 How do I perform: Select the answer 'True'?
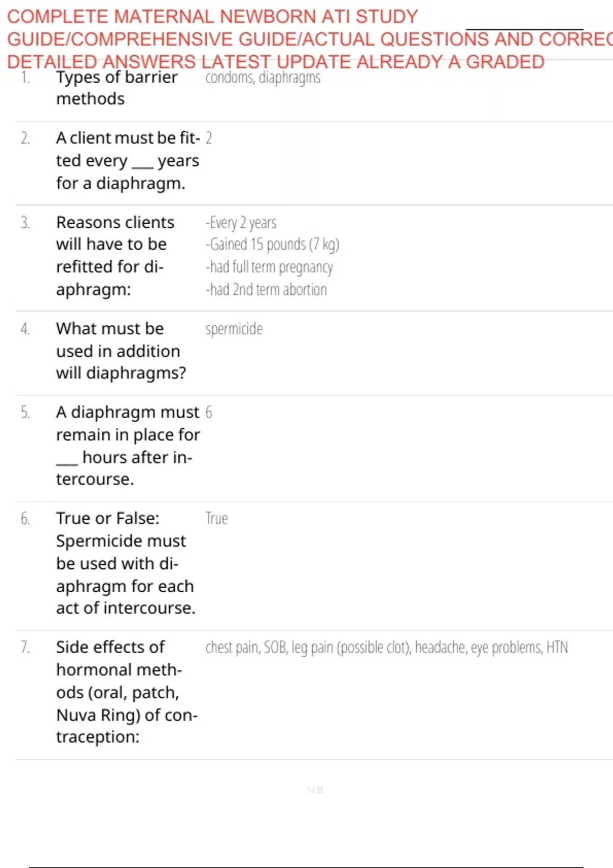point(217,519)
